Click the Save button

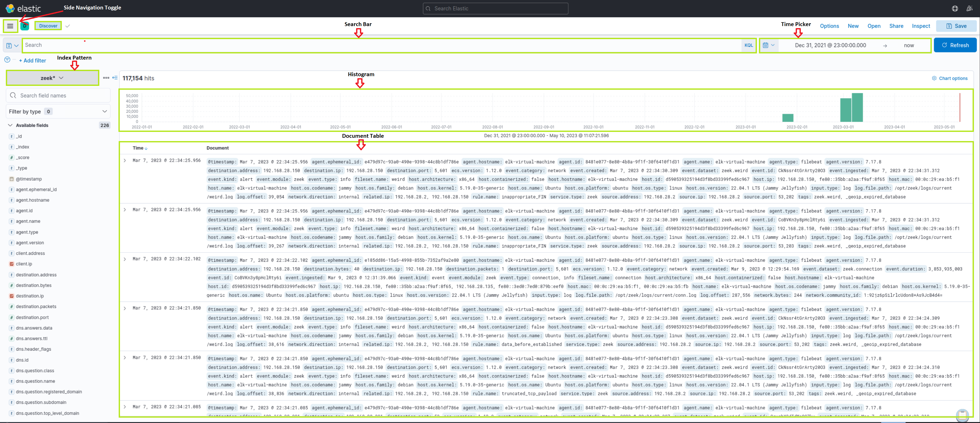pyautogui.click(x=956, y=26)
